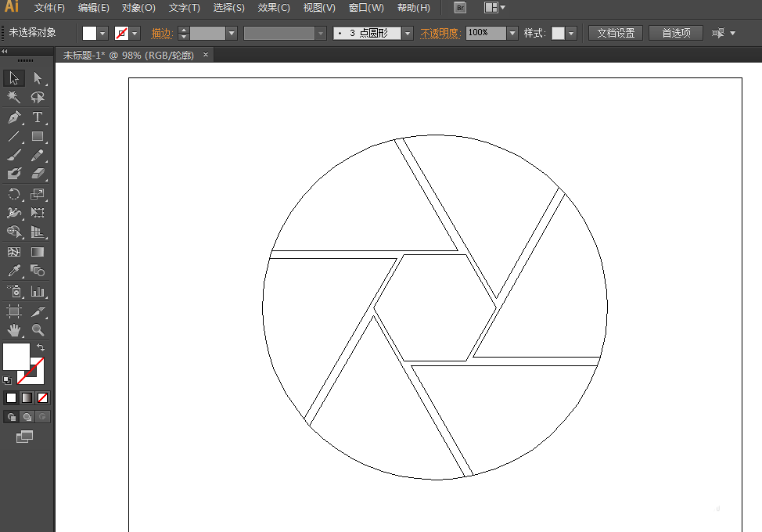Open the 对象(O) menu

pos(138,8)
